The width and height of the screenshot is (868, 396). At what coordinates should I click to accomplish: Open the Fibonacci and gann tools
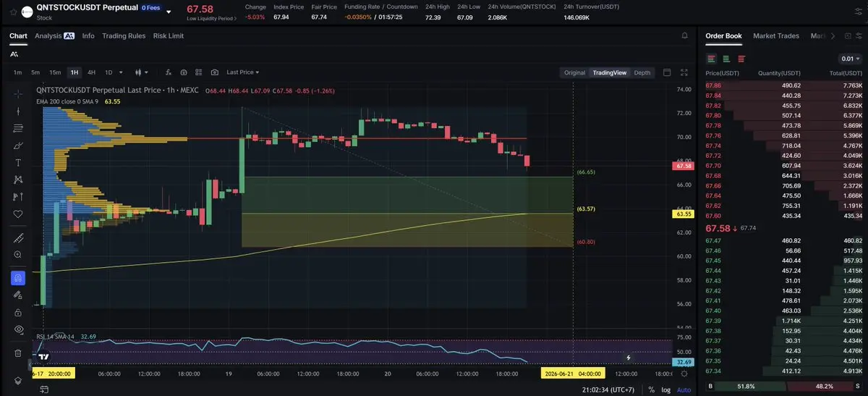[18, 128]
